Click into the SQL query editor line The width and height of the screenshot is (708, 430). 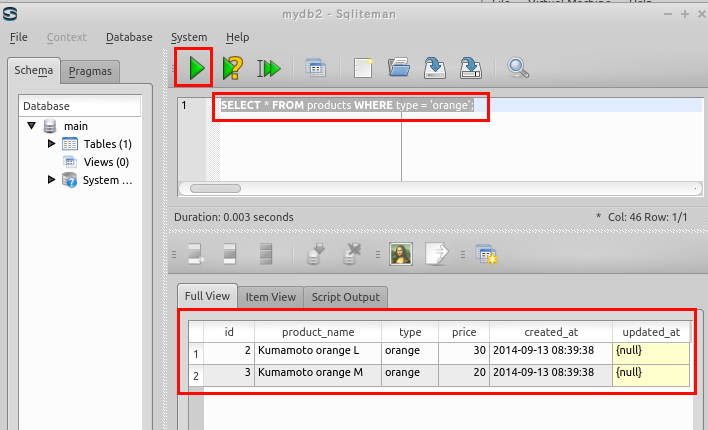pyautogui.click(x=461, y=105)
